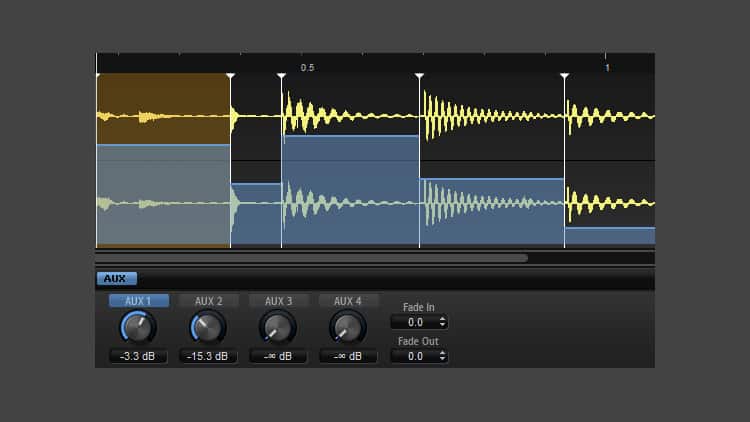
Task: Select the slice marker before the 1 mark
Action: 564,76
